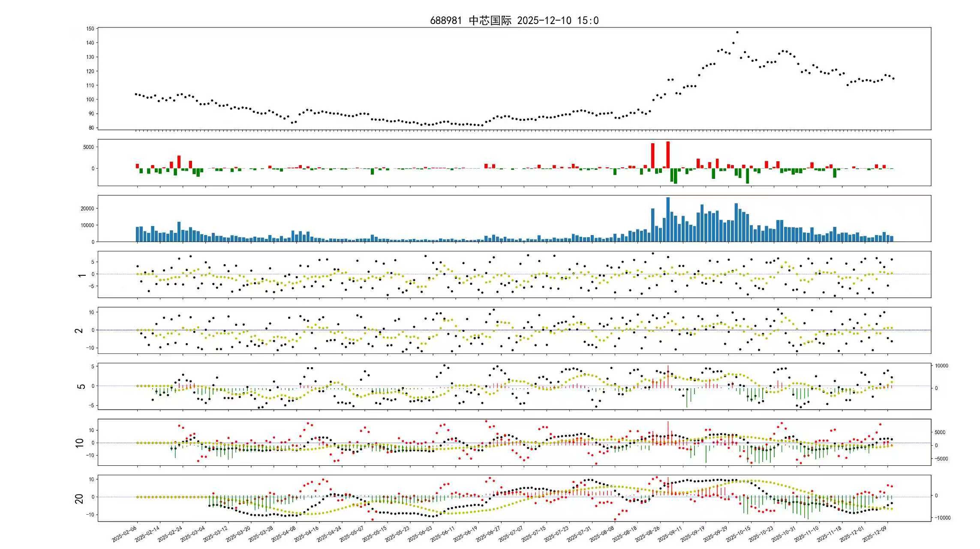
Task: Click the 5000 tick on red-green bar chart
Action: (88, 147)
